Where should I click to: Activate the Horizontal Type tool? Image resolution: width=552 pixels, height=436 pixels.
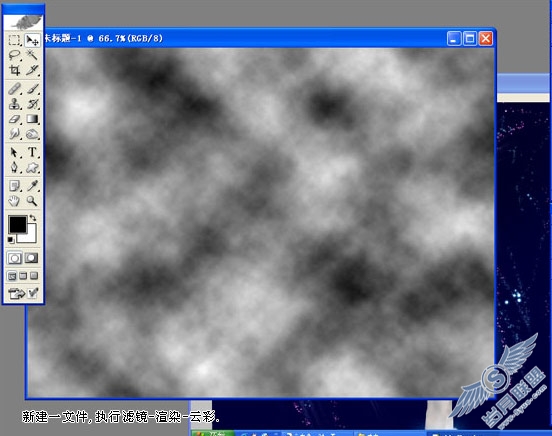pyautogui.click(x=32, y=152)
